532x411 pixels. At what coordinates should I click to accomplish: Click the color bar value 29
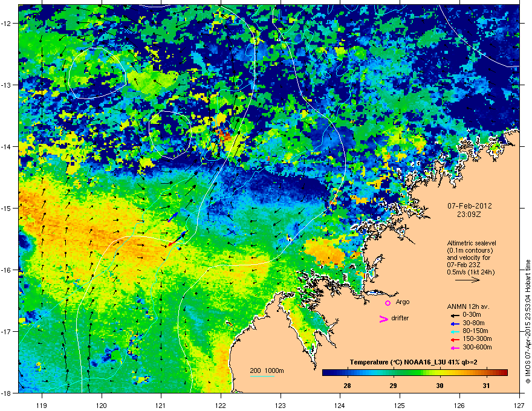(393, 386)
